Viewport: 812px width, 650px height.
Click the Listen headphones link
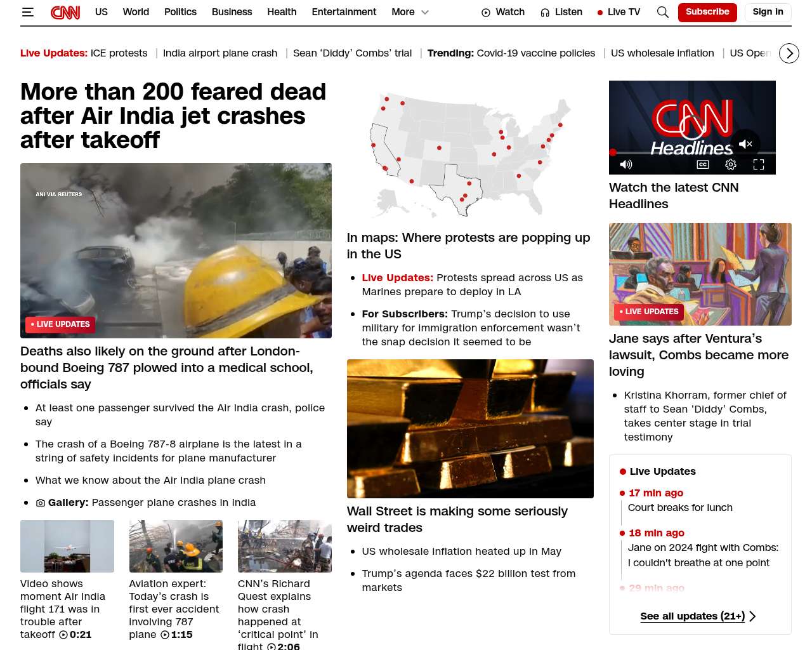tap(561, 12)
